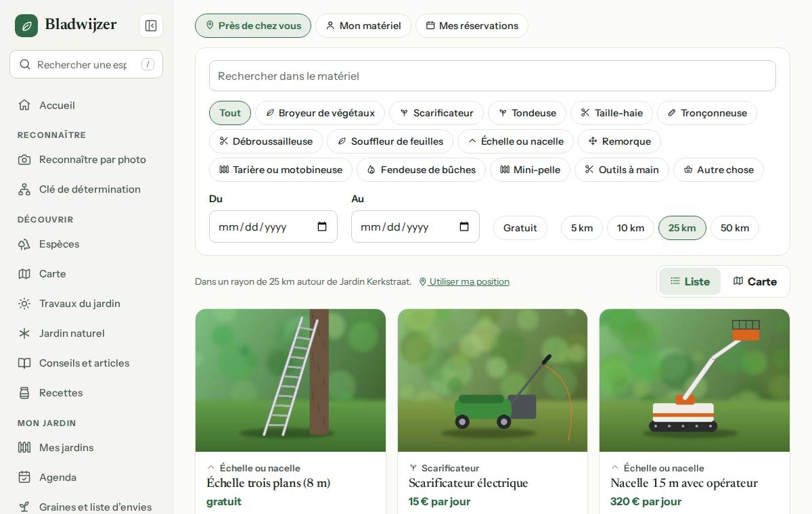Click the Recettes jar icon
812x514 pixels.
point(24,393)
